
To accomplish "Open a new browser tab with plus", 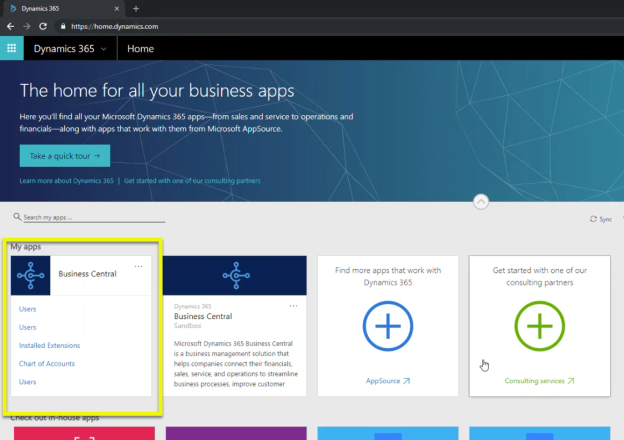I will (x=136, y=8).
